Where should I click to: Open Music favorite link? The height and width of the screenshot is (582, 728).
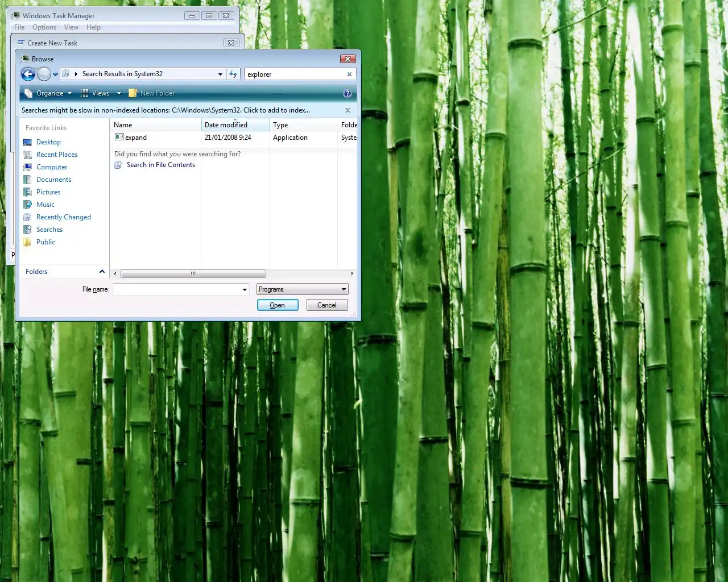click(45, 205)
